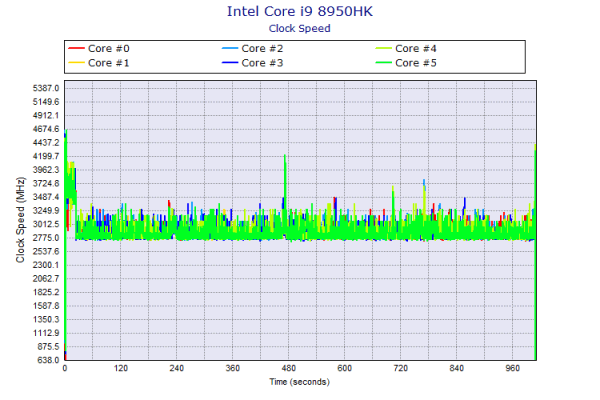This screenshot has height=400, width=600.
Task: Click the 4437.2 y-axis value
Action: click(x=46, y=143)
